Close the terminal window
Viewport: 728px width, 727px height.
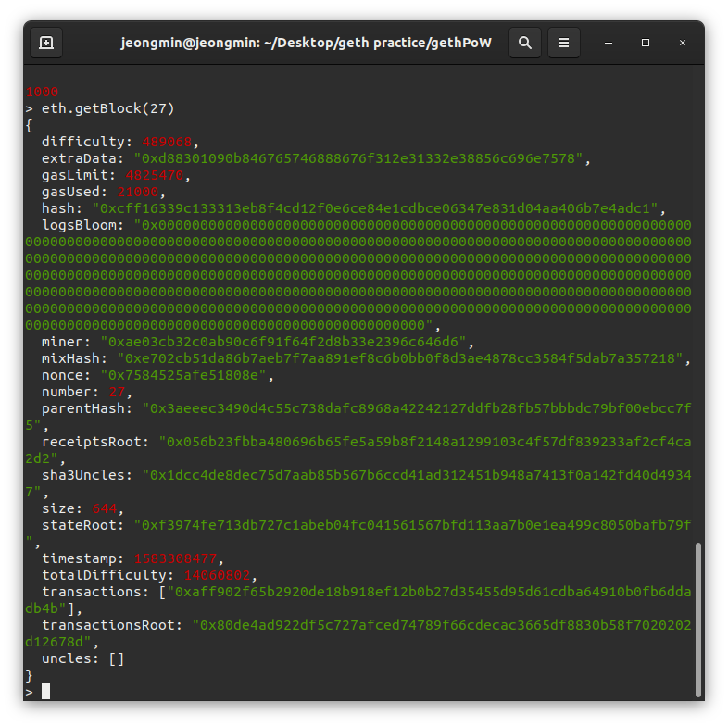683,43
